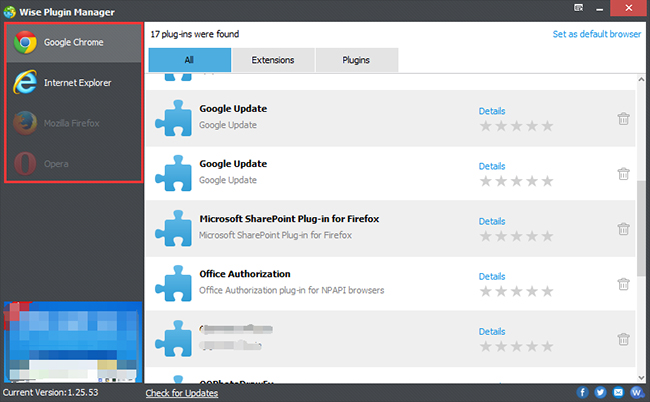Open Details for Office Authorization plug-in
This screenshot has width=650, height=402.
pos(492,276)
